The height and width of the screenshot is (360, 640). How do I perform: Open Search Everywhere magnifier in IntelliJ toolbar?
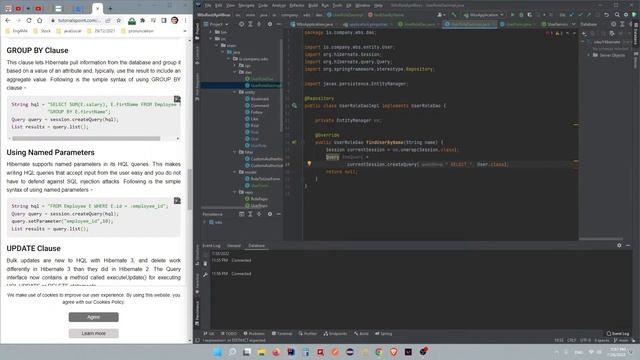[617, 15]
